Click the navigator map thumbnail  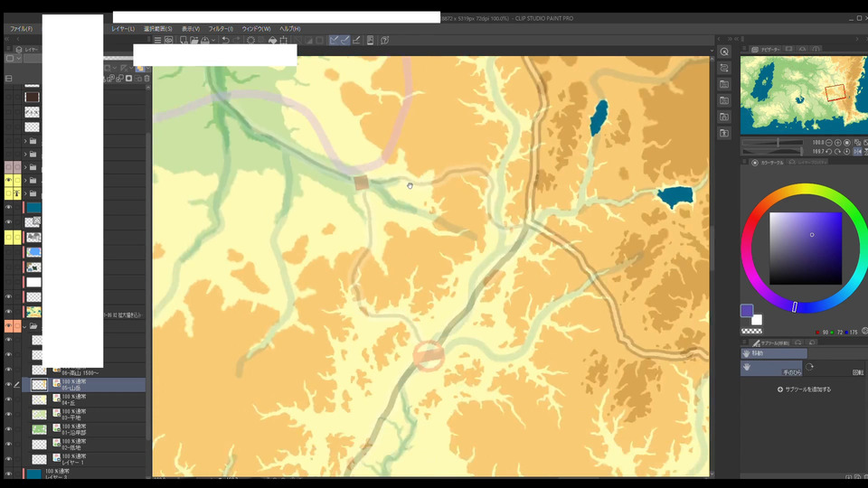804,95
